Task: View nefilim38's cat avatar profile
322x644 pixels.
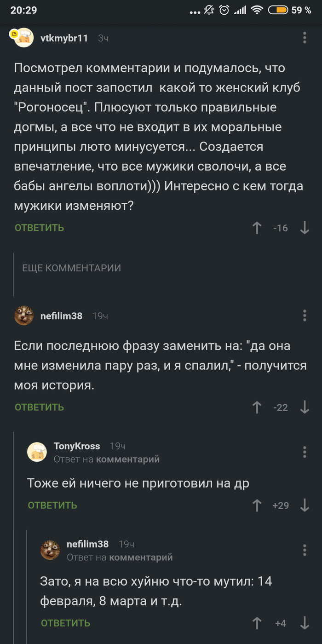Action: click(24, 316)
